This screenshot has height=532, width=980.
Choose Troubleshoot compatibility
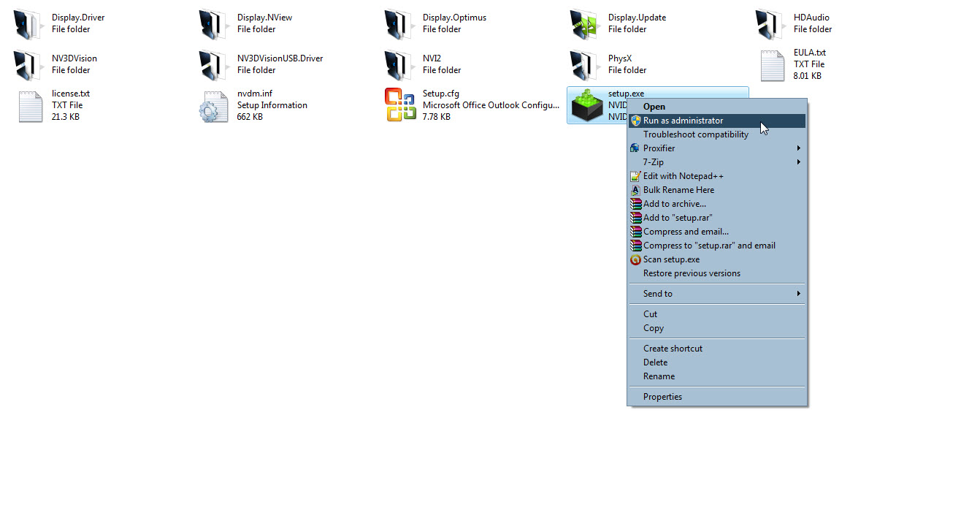pos(717,134)
